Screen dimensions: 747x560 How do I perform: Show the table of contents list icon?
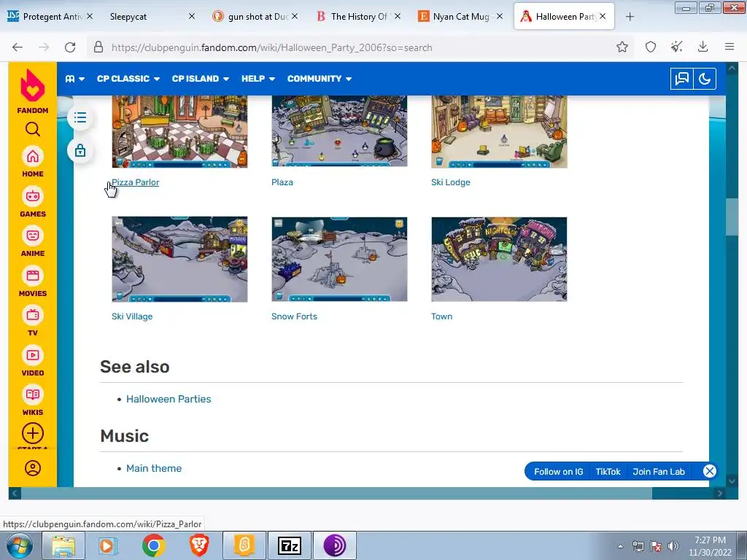click(80, 117)
